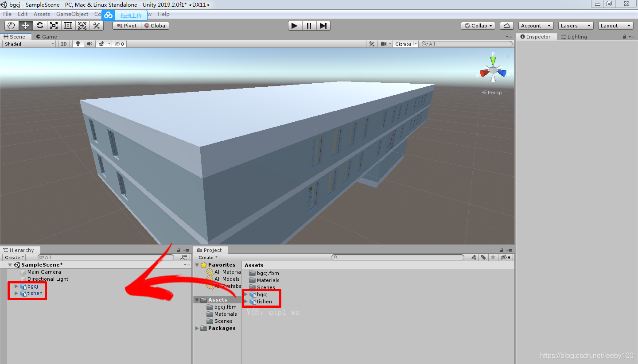Open the custom editor tools wrench icon
The width and height of the screenshot is (638, 364).
96,26
